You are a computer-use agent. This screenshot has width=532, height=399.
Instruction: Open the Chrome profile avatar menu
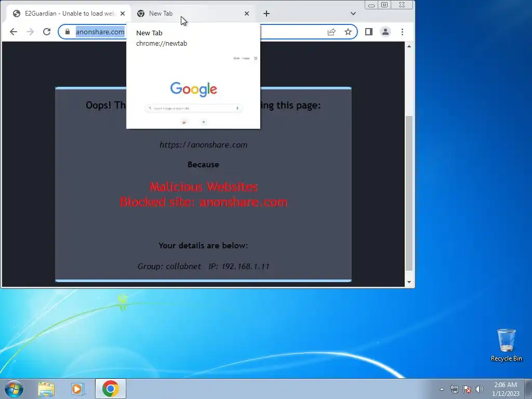point(385,32)
